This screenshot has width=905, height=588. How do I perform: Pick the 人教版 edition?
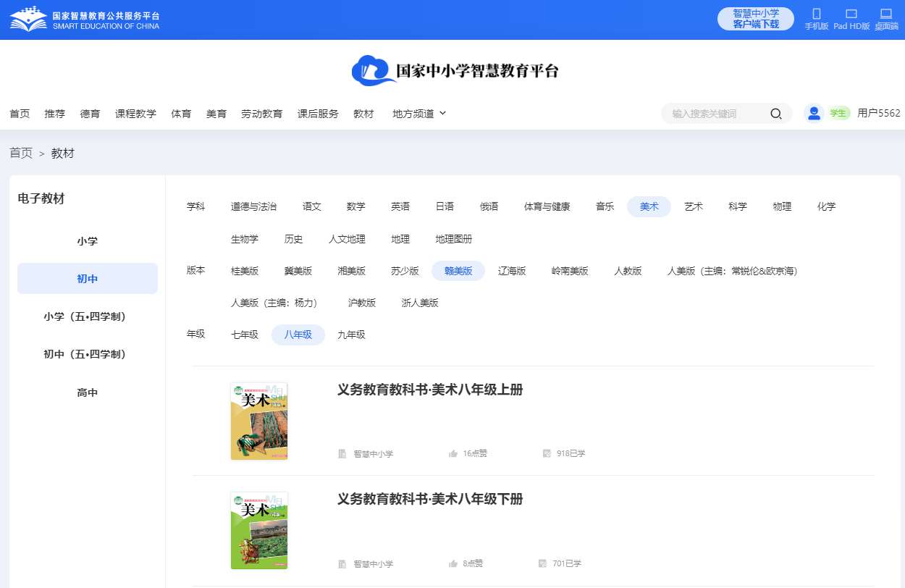628,271
